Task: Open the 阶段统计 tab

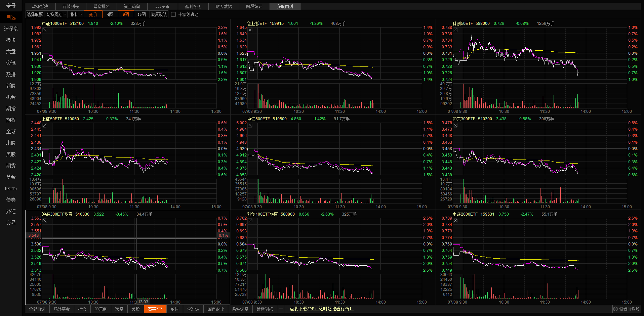Action: 254,6
